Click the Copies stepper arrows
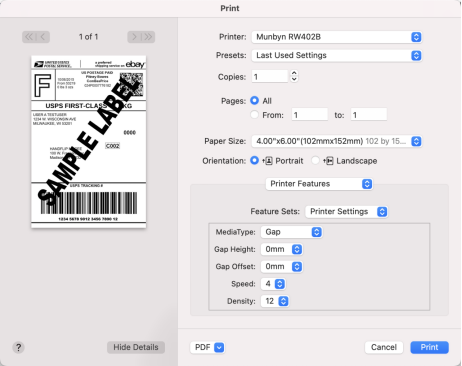 tap(294, 76)
